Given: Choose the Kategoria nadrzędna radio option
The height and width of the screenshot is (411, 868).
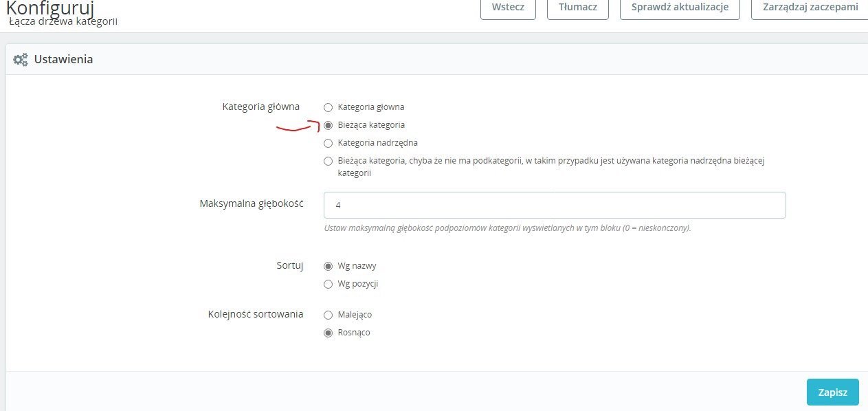Looking at the screenshot, I should (x=328, y=144).
